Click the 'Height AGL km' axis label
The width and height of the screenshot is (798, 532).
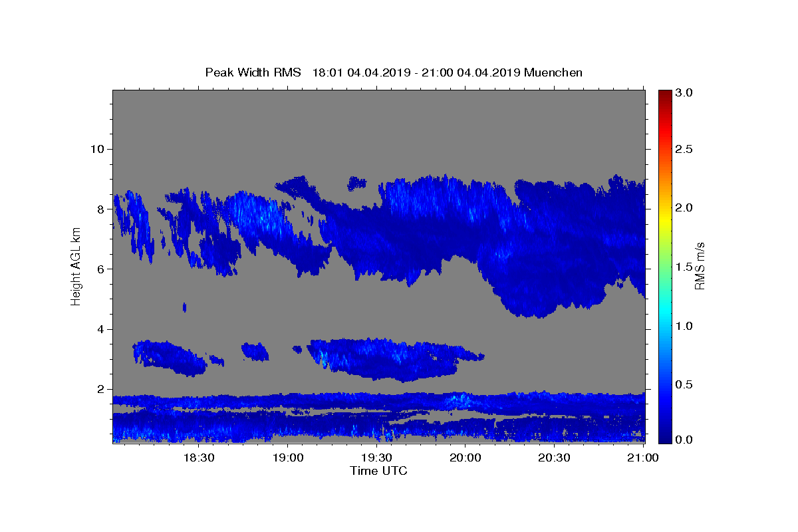(x=76, y=266)
